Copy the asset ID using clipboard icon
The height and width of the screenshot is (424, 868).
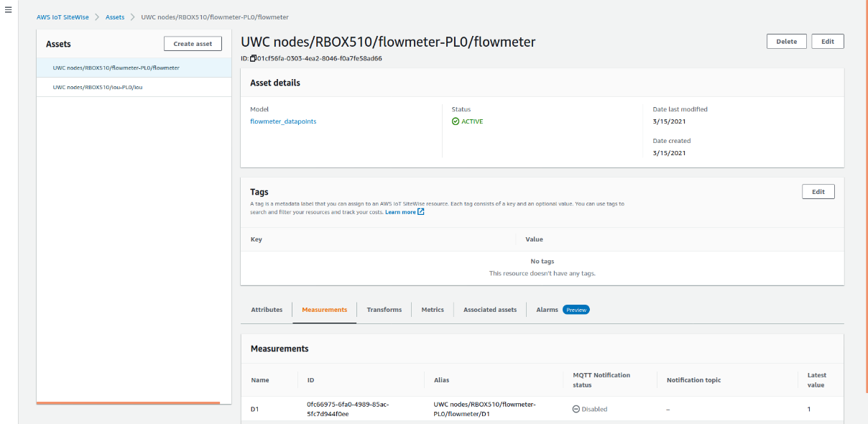point(254,58)
